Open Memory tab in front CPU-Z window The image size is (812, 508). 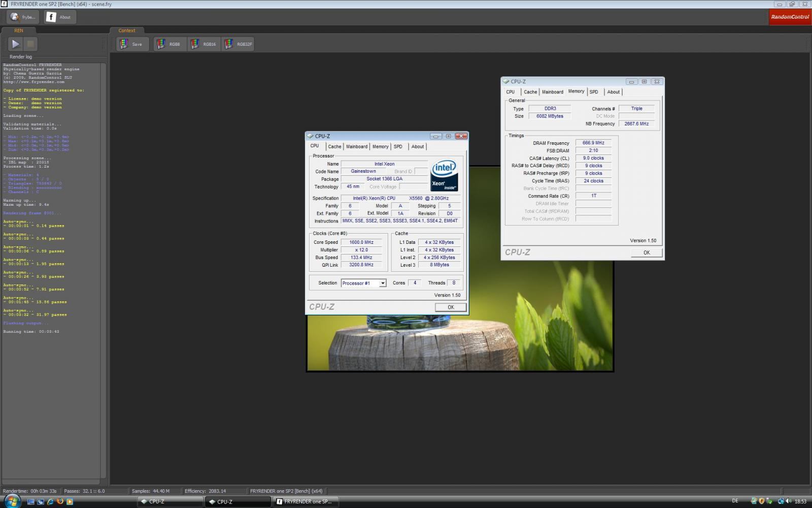coord(381,146)
